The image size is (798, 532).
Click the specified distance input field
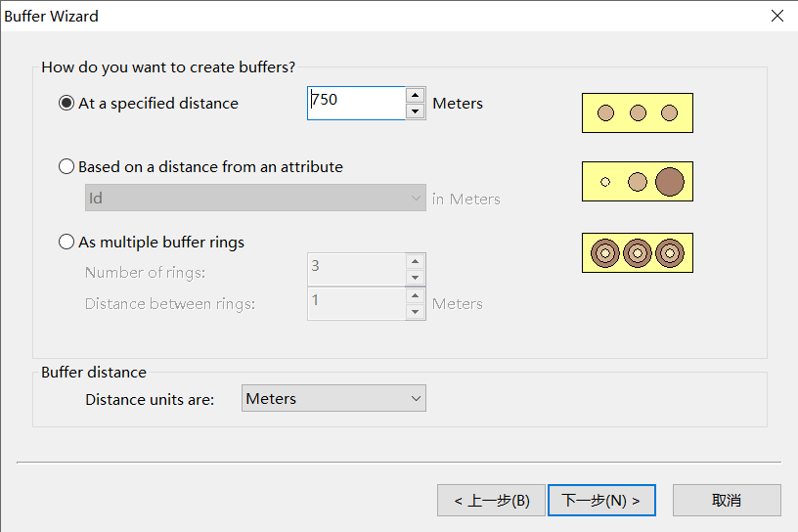356,103
